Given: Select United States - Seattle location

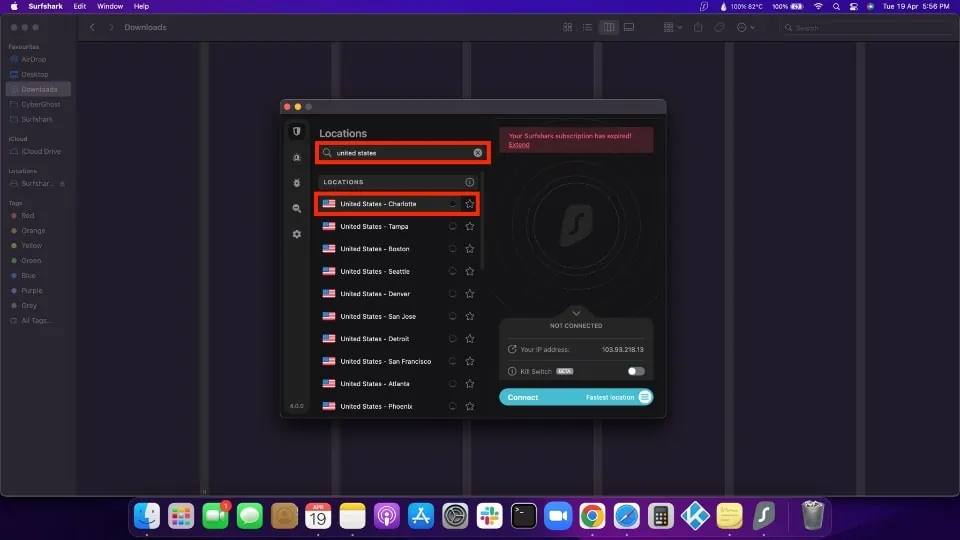Looking at the screenshot, I should tap(397, 271).
